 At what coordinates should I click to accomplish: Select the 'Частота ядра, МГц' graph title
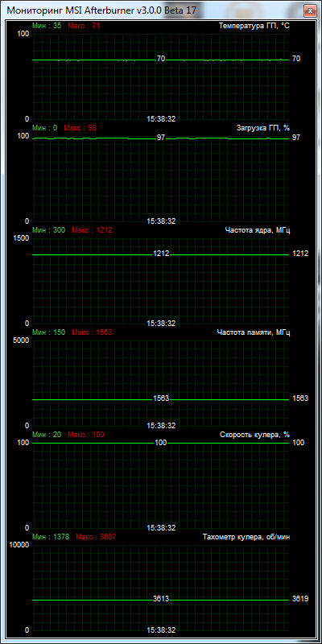click(x=258, y=230)
